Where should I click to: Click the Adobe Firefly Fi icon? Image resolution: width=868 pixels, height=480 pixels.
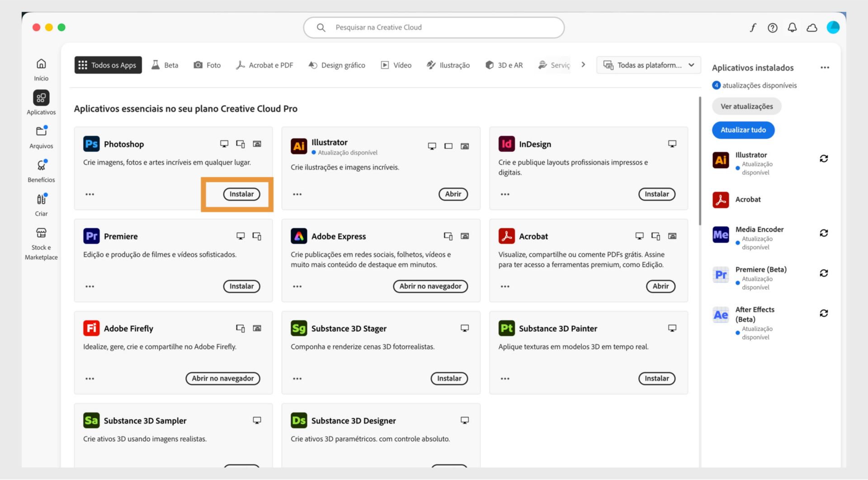click(91, 328)
